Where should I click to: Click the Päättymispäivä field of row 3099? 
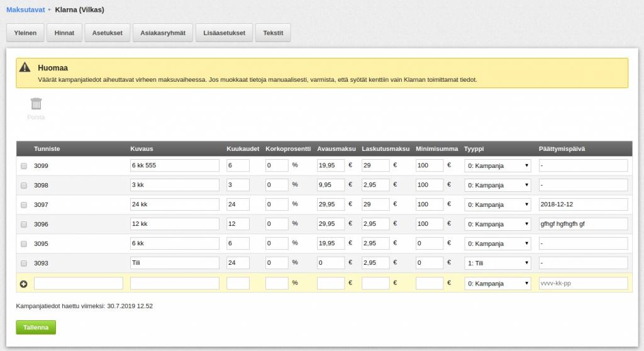pos(583,165)
